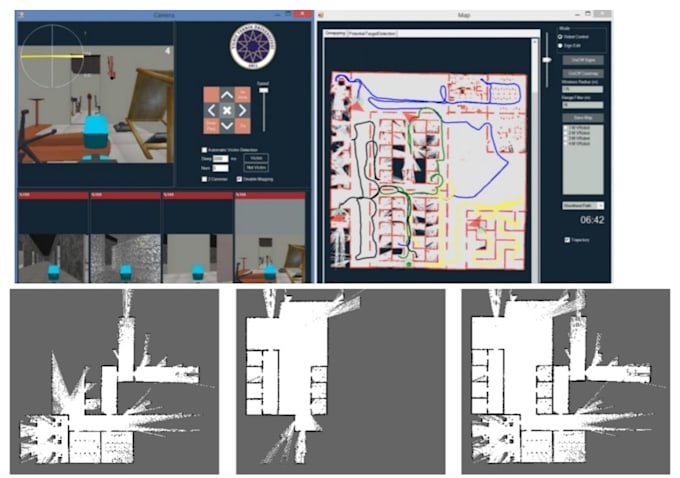Image resolution: width=680 pixels, height=478 pixels.
Task: Select second robot camera thumbnail
Action: pyautogui.click(x=125, y=238)
